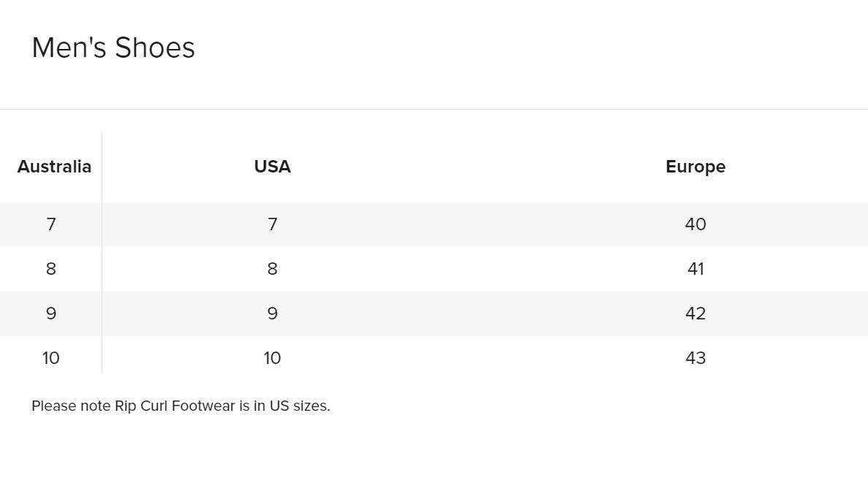Click Australia size 7 cell

point(51,224)
